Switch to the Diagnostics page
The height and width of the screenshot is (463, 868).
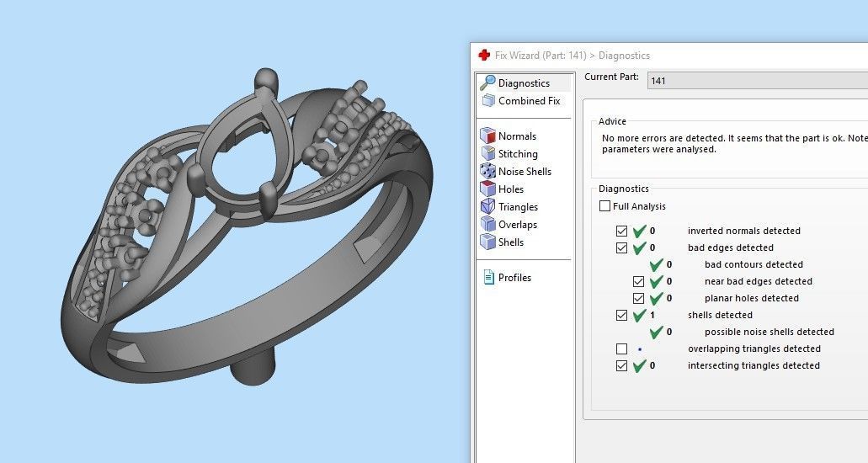click(524, 83)
